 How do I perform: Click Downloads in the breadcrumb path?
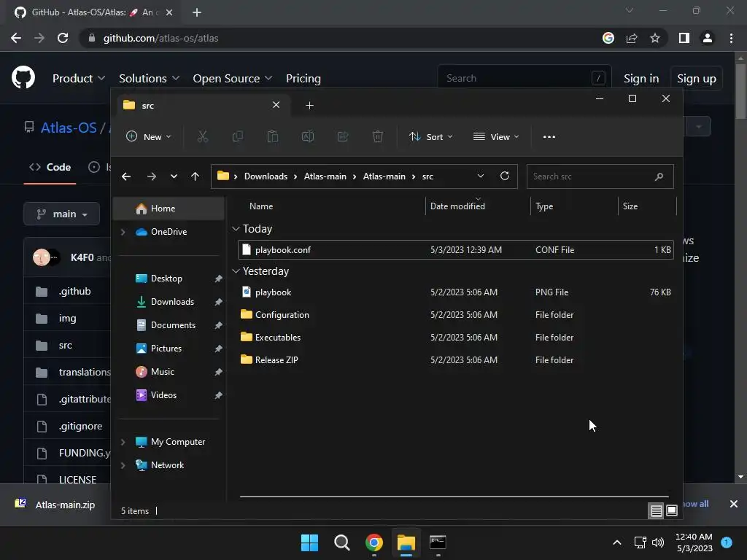point(266,176)
